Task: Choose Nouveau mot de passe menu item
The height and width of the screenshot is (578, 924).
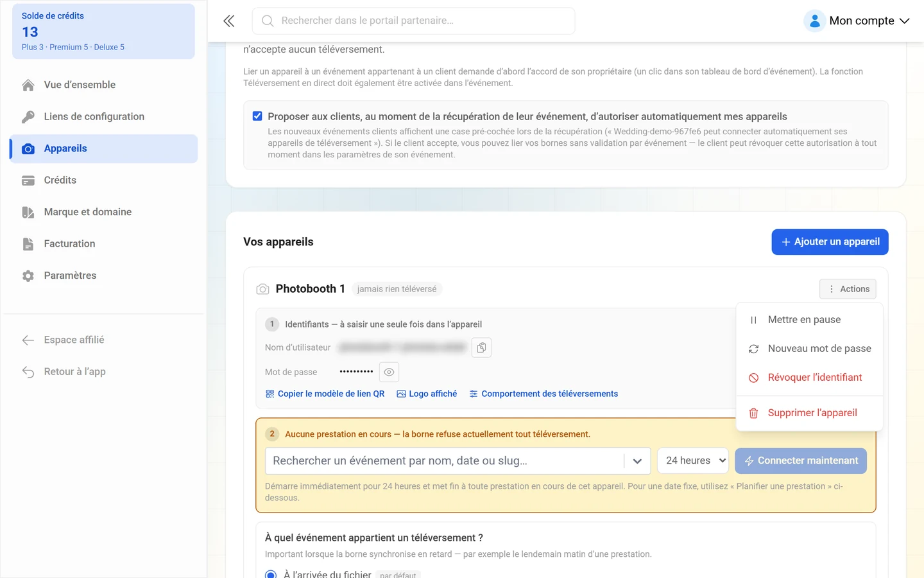Action: (x=810, y=349)
